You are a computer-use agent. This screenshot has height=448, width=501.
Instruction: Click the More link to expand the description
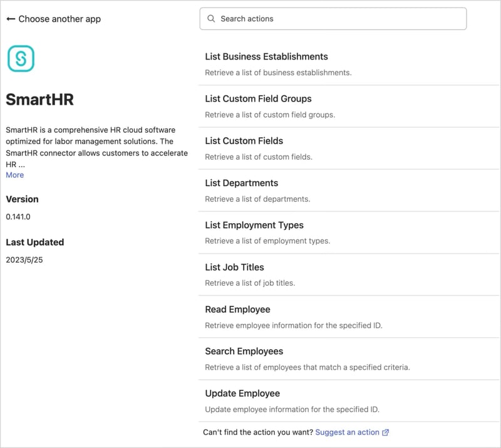14,175
